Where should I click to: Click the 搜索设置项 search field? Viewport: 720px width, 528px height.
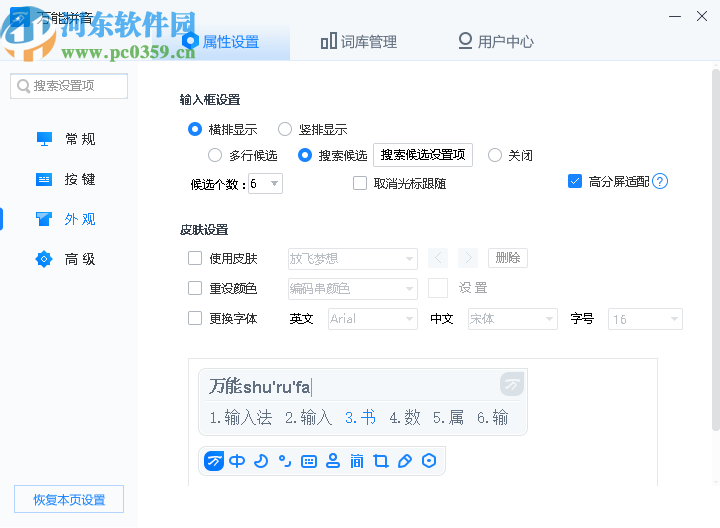click(x=69, y=86)
